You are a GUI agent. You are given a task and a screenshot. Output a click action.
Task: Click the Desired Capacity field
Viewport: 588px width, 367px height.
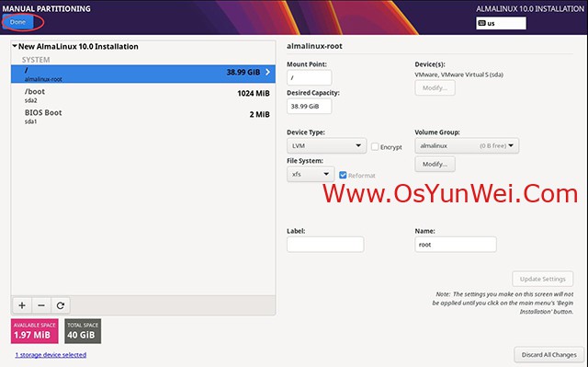click(309, 106)
